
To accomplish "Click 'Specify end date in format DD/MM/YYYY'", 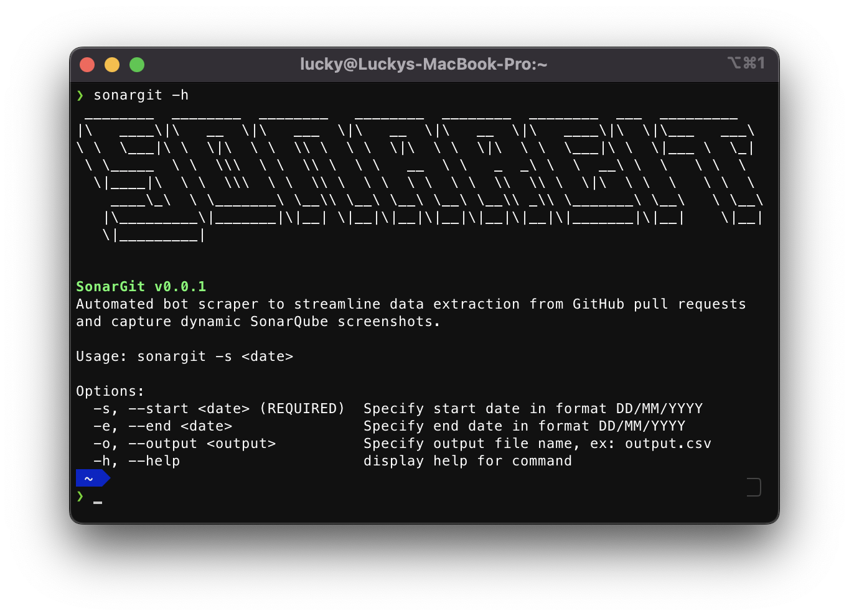I will (x=525, y=426).
